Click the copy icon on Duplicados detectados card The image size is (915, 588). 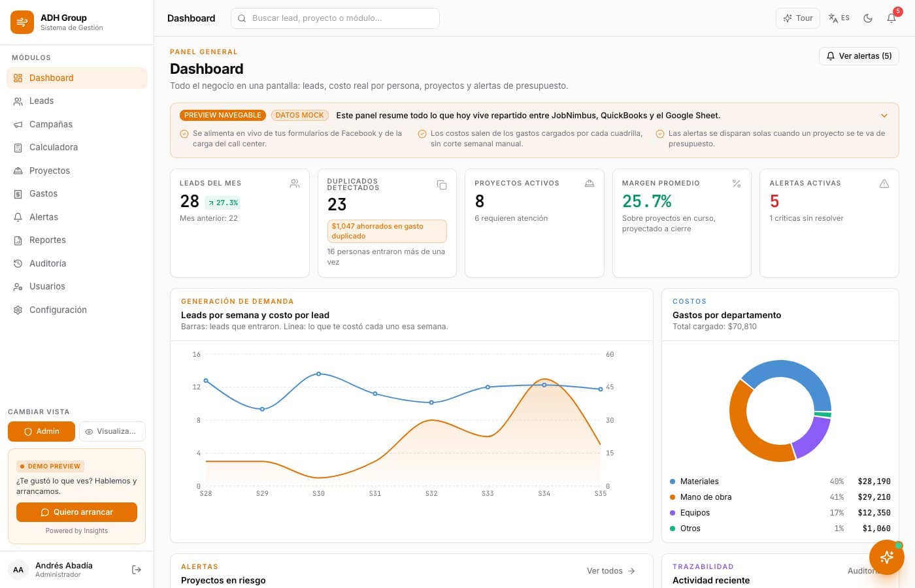(442, 185)
